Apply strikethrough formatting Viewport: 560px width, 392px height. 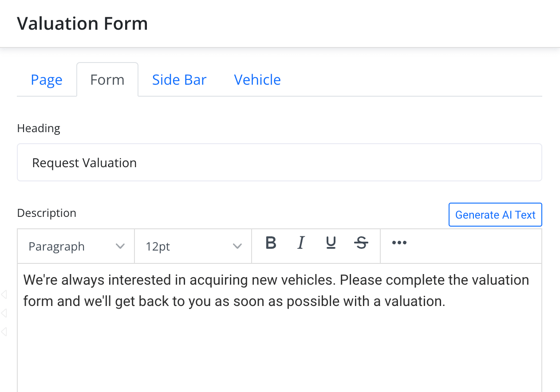362,243
